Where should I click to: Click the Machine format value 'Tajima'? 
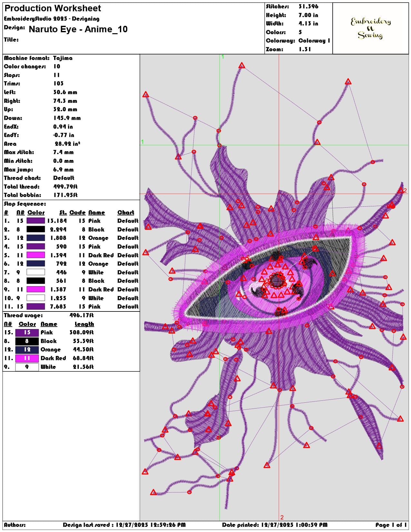click(x=63, y=58)
